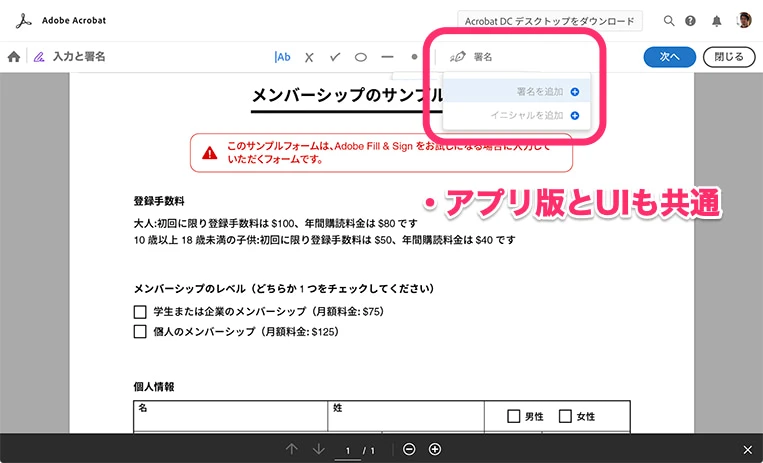The height and width of the screenshot is (463, 763).
Task: Click the 入力と署名 label
Action: pos(79,57)
